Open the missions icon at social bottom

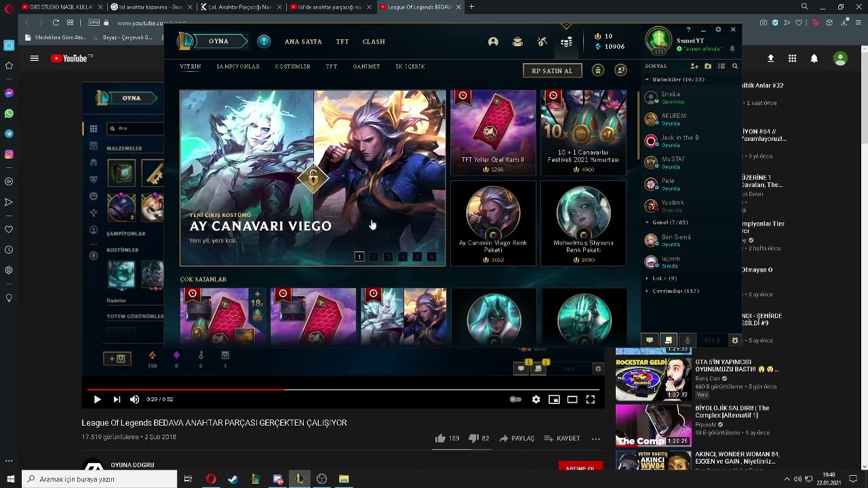668,340
